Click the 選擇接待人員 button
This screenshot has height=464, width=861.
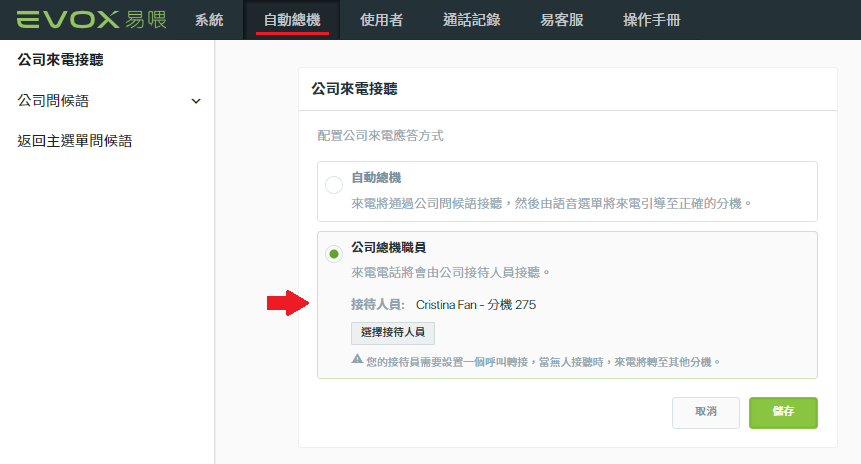(x=393, y=333)
